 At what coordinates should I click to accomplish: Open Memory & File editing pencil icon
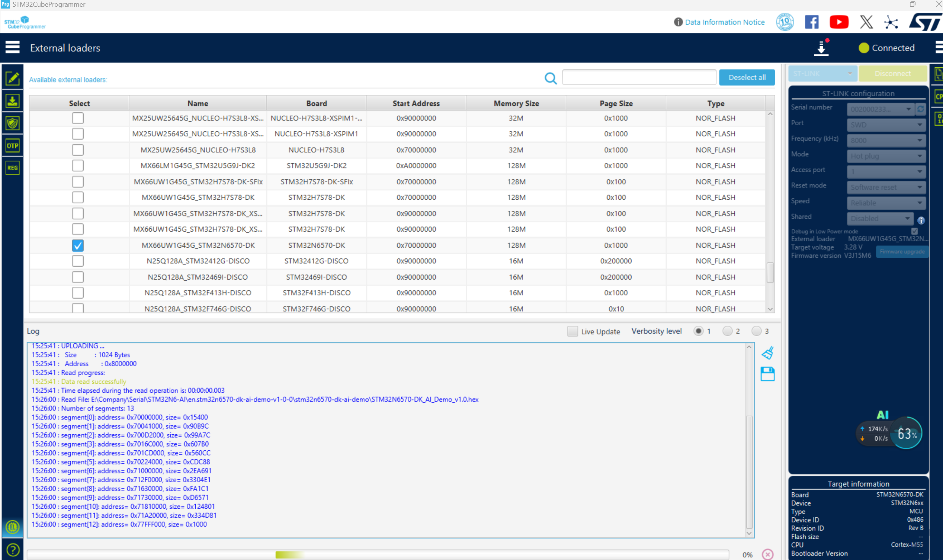tap(12, 78)
